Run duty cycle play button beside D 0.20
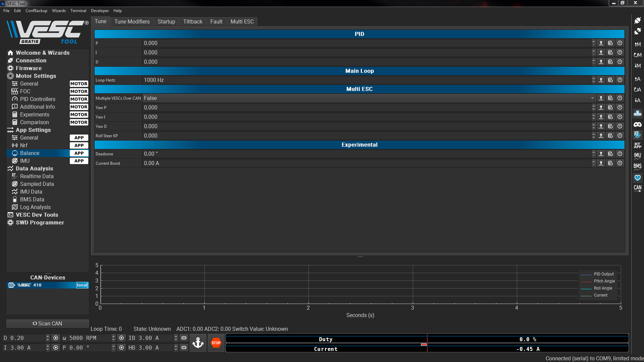 tap(56, 338)
